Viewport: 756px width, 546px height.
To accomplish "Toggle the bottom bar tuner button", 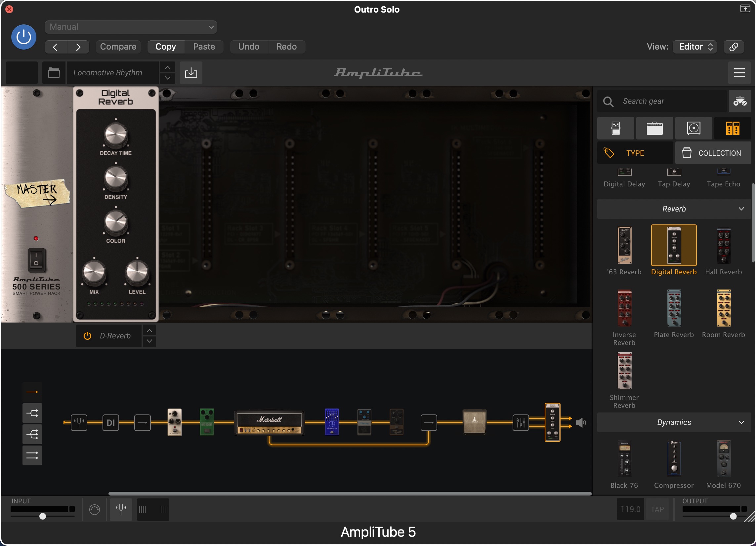I will click(x=121, y=509).
